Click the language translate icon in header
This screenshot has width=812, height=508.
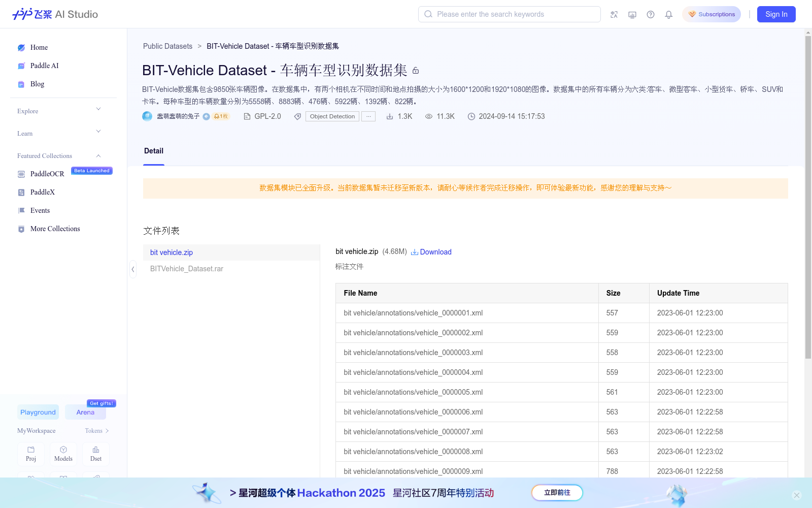coord(614,15)
